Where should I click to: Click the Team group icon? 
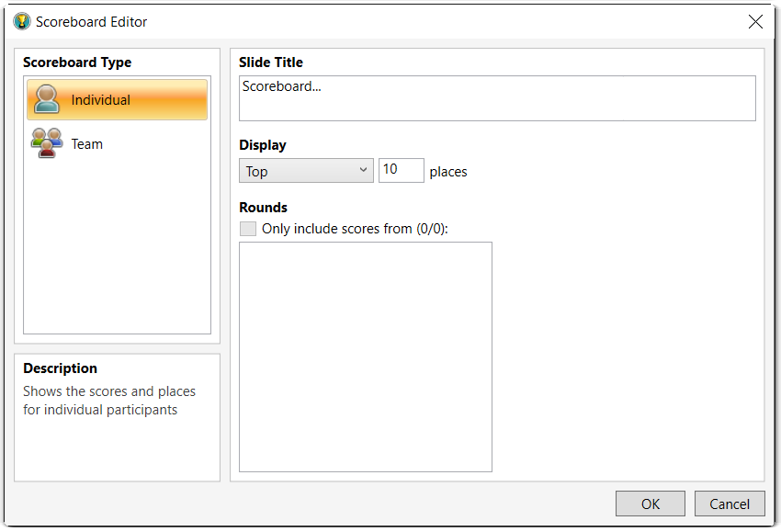coord(46,143)
